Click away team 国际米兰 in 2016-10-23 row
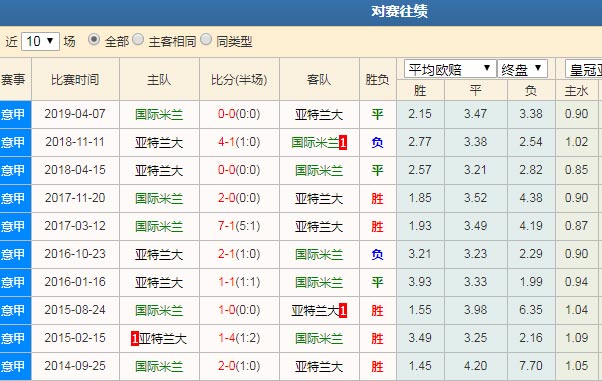 click(x=319, y=255)
